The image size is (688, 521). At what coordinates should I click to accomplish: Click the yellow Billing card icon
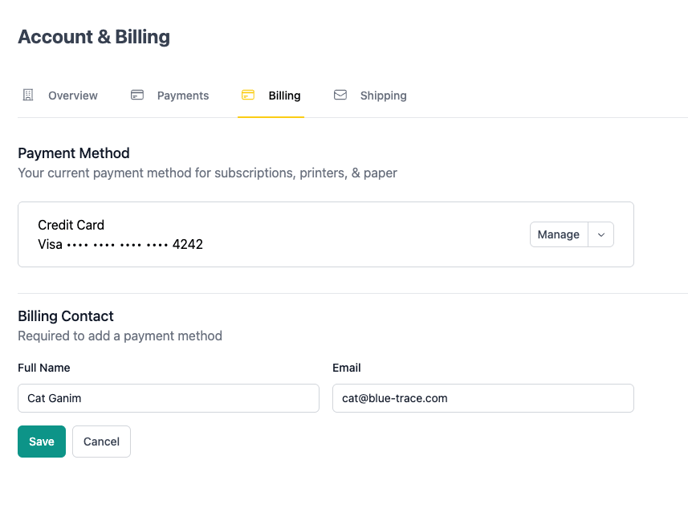[248, 95]
